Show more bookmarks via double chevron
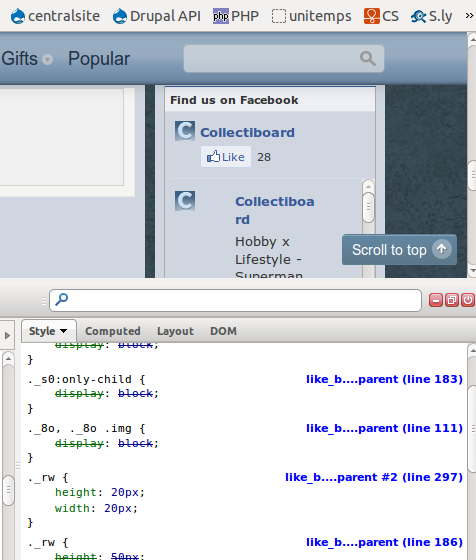The height and width of the screenshot is (560, 476). tap(469, 16)
